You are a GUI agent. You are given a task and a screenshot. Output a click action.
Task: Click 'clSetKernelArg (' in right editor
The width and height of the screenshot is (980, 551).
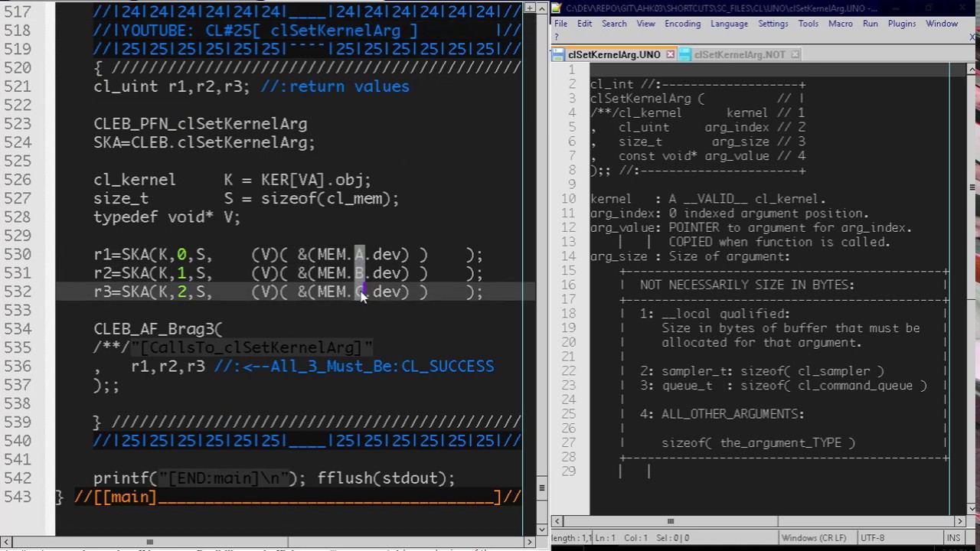pyautogui.click(x=647, y=99)
